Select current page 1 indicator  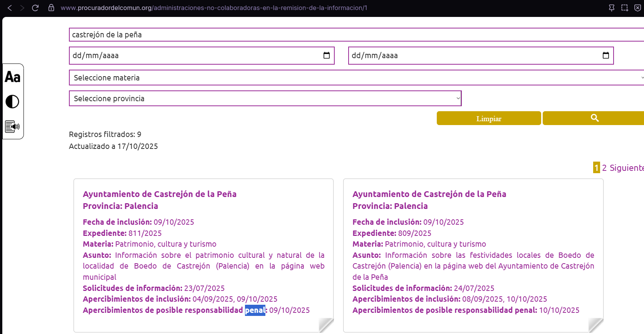point(596,168)
